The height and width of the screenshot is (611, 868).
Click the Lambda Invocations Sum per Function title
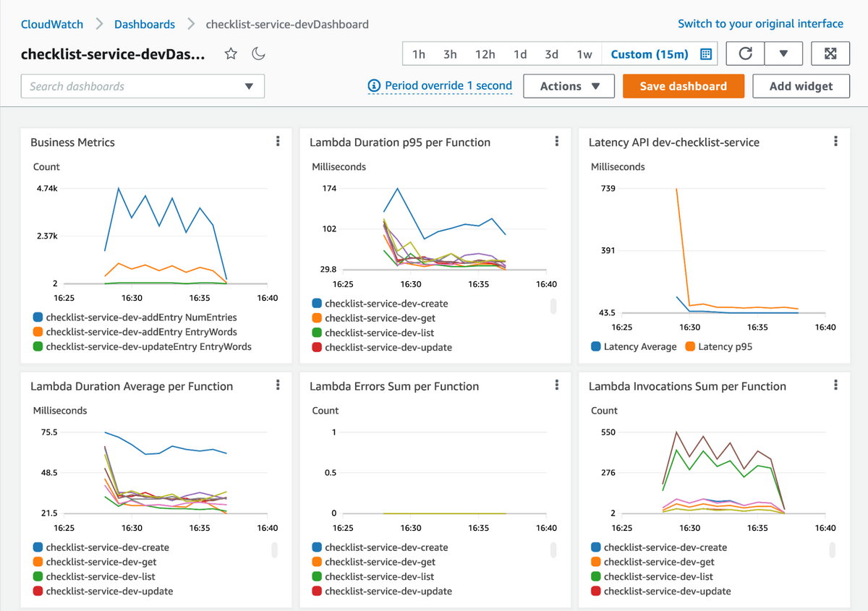tap(687, 386)
